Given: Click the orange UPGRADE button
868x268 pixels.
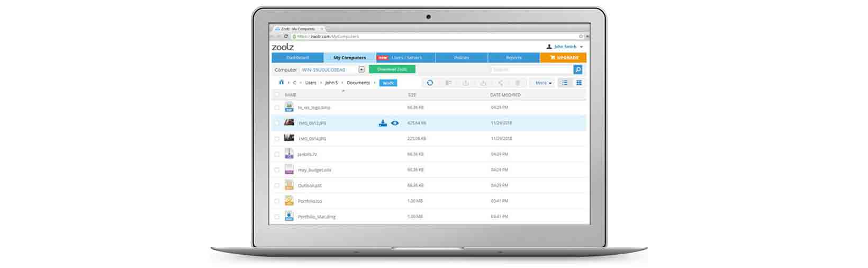Looking at the screenshot, I should (x=564, y=58).
